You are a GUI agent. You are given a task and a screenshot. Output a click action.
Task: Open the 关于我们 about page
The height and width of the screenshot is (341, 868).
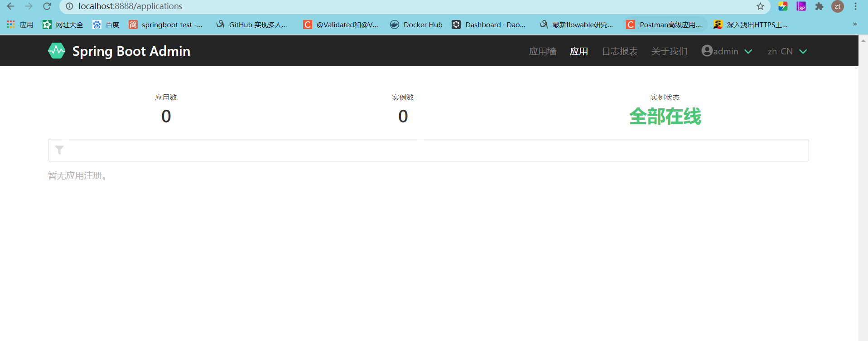pos(670,51)
